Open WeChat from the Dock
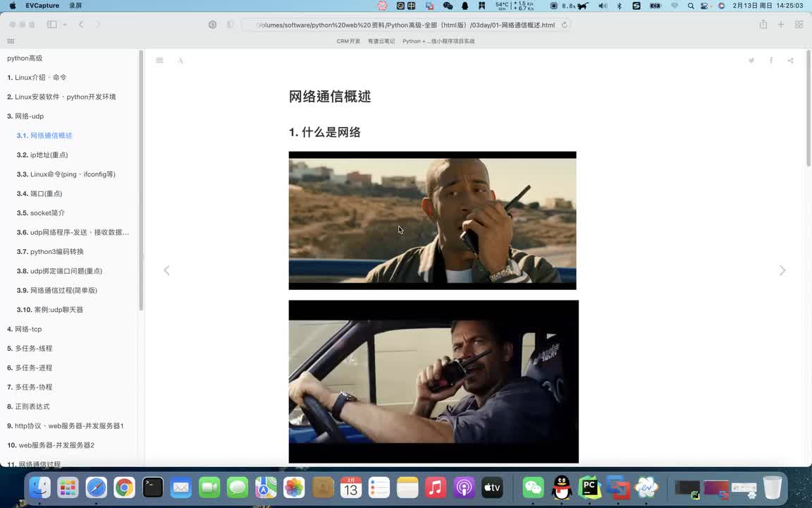Viewport: 812px width, 508px height. tap(534, 488)
